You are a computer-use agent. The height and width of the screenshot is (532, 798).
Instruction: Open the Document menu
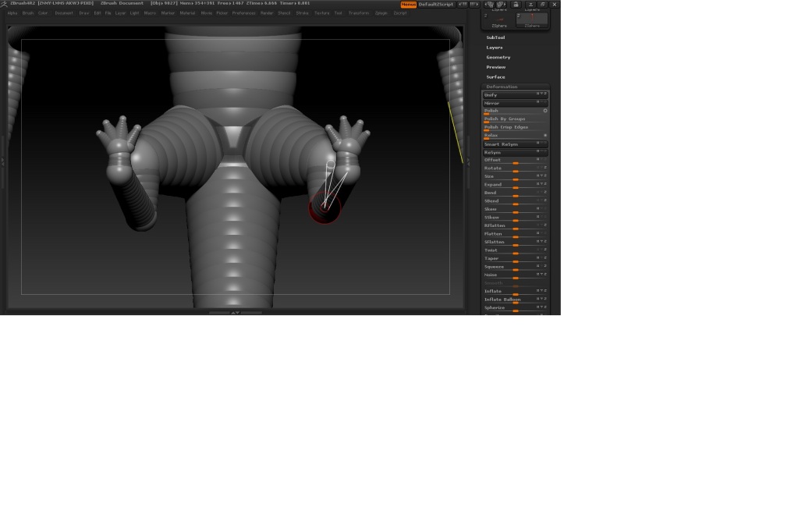[64, 13]
